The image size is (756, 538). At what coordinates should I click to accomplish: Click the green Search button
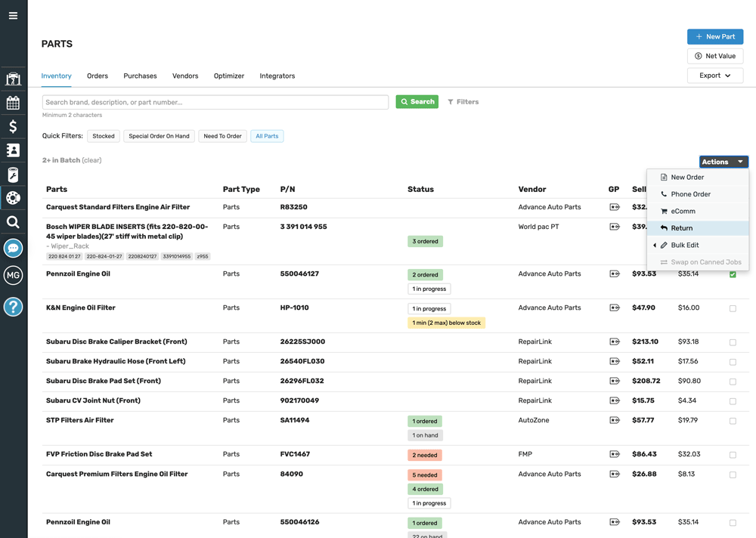(x=417, y=102)
